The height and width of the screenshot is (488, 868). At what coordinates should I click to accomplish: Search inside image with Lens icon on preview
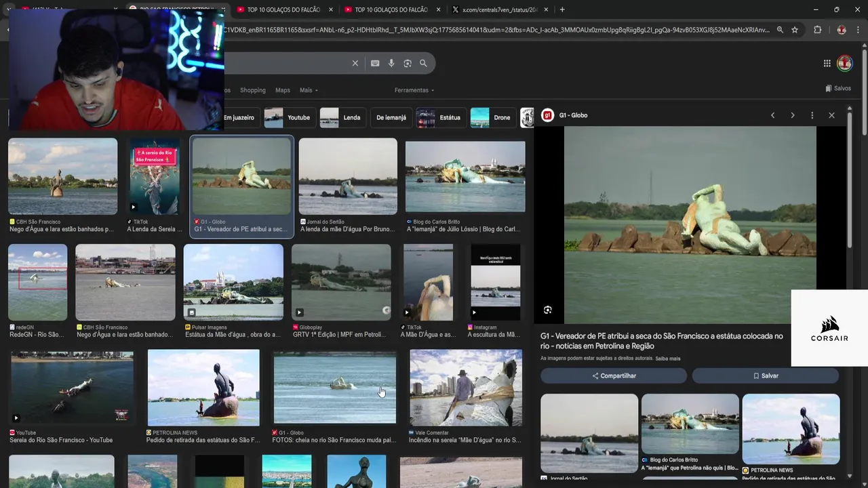(548, 310)
